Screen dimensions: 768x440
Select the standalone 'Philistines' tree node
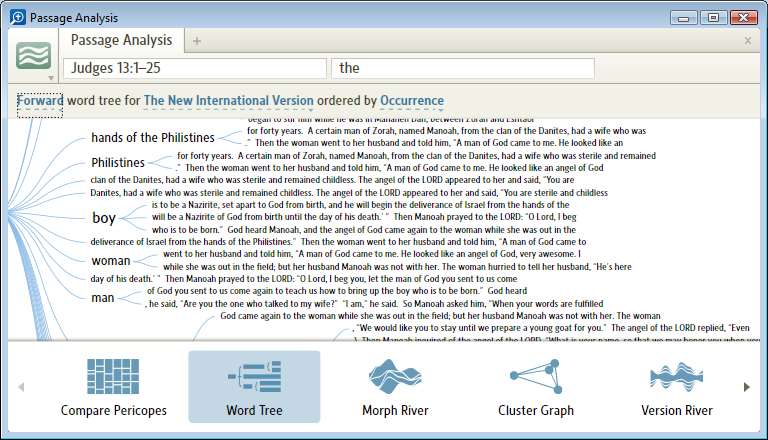click(118, 162)
